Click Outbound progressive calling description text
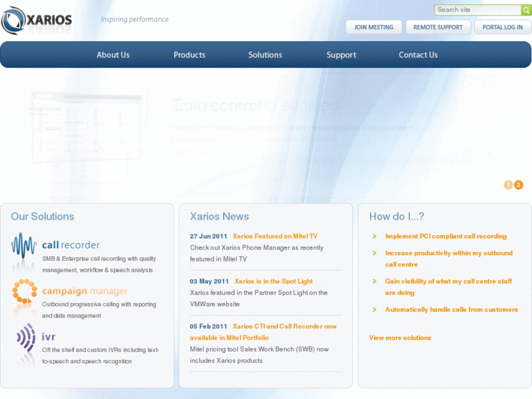Screen dimensions: 532x399 tap(99, 310)
